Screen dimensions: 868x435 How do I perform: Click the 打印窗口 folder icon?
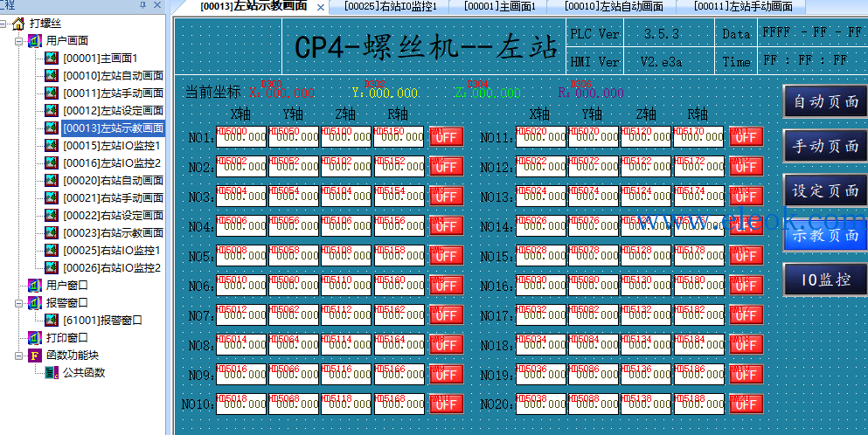click(34, 337)
